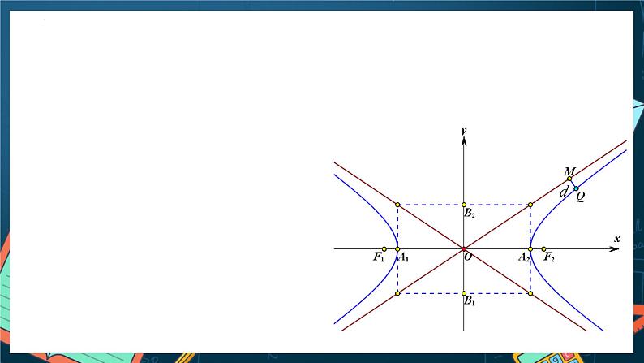Select the right focus point F2
This screenshot has width=644, height=363.
[x=543, y=248]
